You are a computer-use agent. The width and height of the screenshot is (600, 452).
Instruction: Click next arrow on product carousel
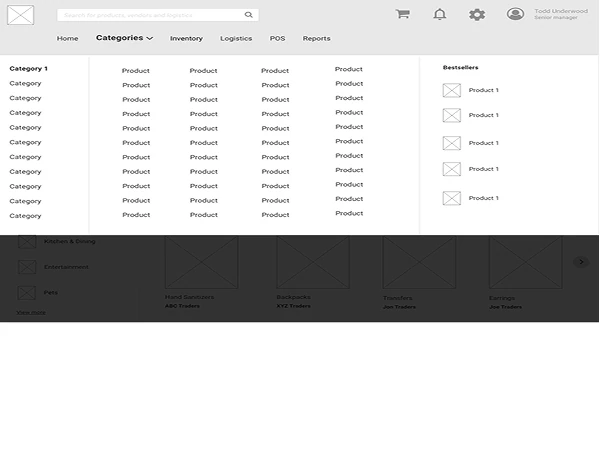(x=581, y=262)
